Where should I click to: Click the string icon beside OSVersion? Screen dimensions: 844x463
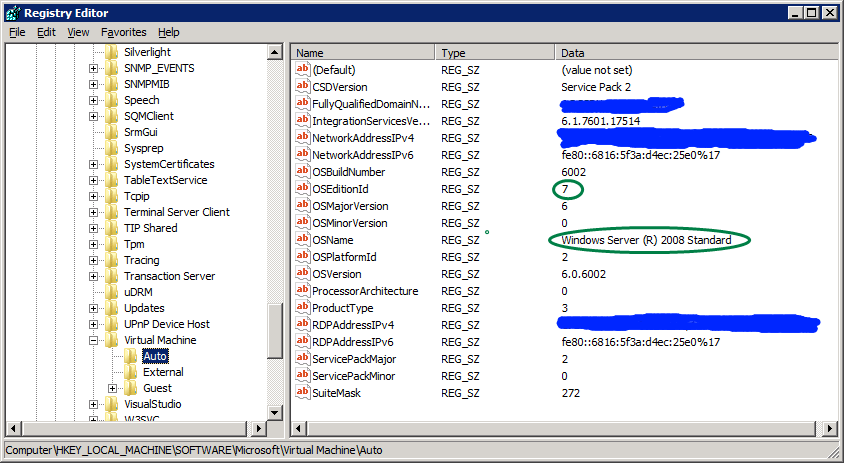click(x=303, y=273)
